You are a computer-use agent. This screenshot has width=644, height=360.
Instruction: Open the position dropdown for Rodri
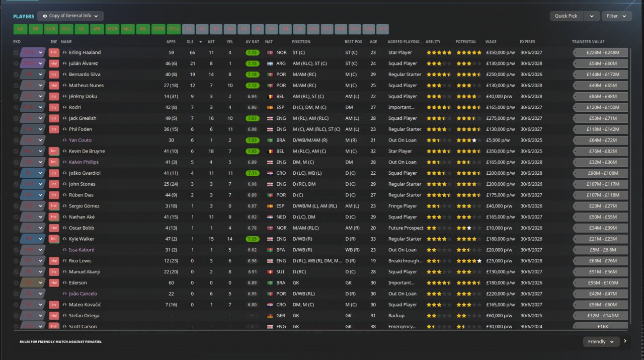click(33, 107)
